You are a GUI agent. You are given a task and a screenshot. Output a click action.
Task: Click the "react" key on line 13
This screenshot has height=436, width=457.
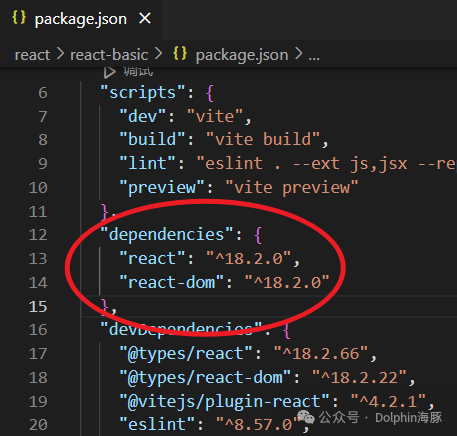tap(152, 258)
